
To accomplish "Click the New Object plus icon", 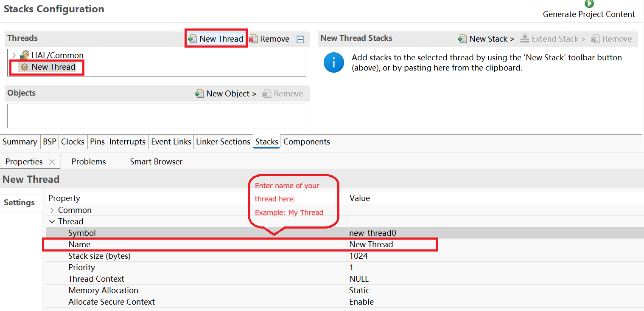I will click(x=199, y=93).
